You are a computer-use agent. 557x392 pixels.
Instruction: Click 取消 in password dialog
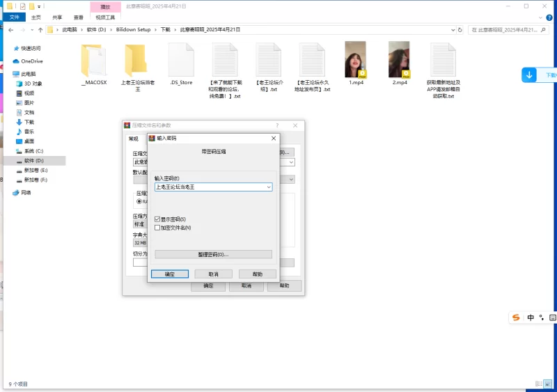coord(214,274)
